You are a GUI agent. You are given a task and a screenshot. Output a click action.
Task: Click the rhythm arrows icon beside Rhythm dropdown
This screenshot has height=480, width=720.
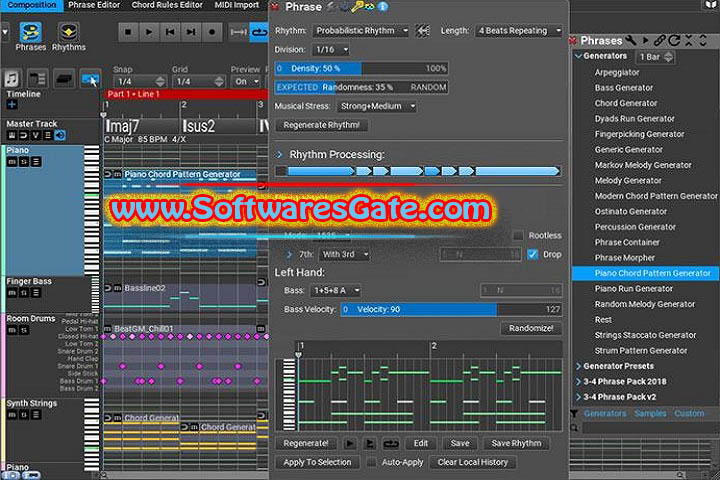point(422,31)
